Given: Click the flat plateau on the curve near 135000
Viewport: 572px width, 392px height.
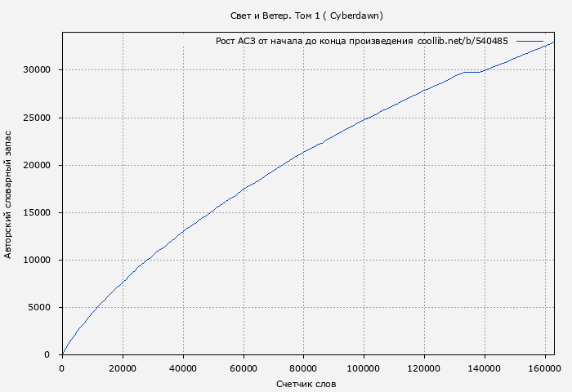Looking at the screenshot, I should coord(471,72).
